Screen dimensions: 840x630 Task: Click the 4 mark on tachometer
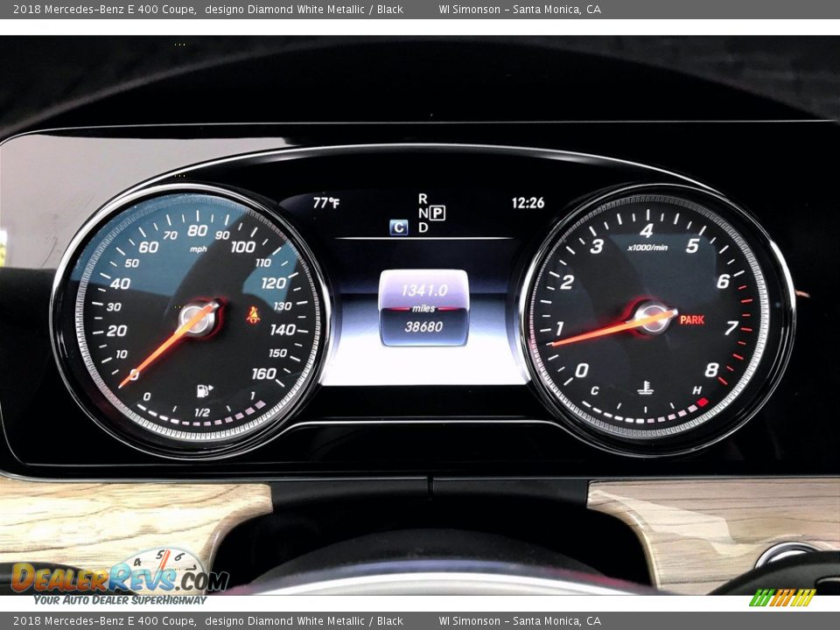point(647,231)
